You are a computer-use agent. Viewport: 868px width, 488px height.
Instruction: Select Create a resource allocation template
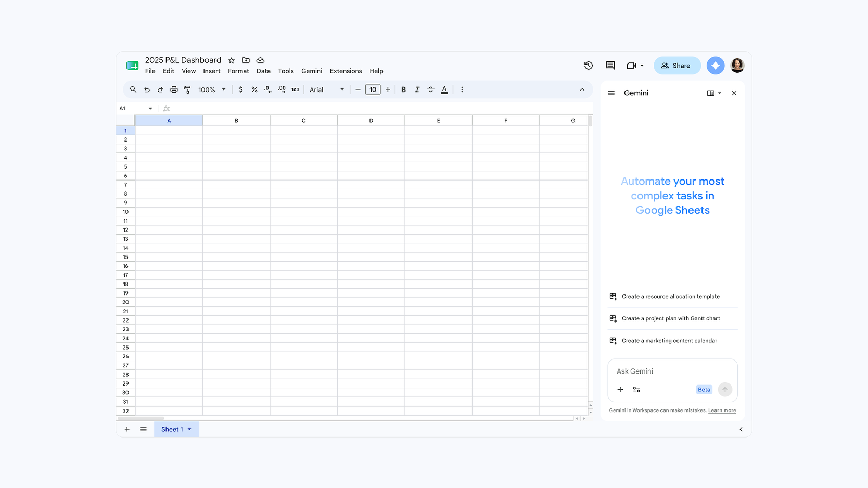673,297
